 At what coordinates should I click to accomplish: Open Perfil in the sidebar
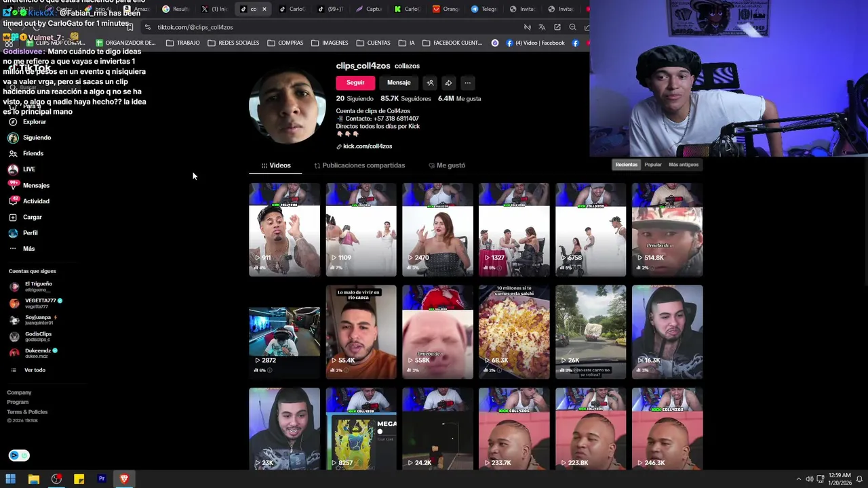[24, 233]
